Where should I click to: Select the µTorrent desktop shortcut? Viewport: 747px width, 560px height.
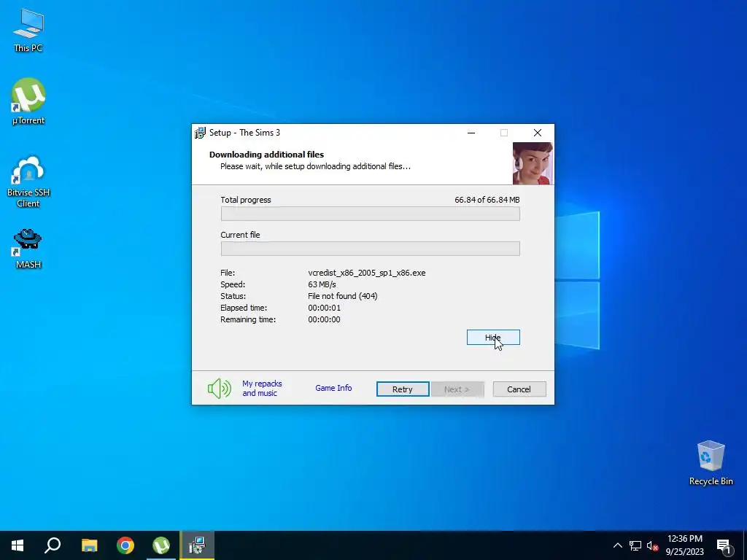coord(28,101)
